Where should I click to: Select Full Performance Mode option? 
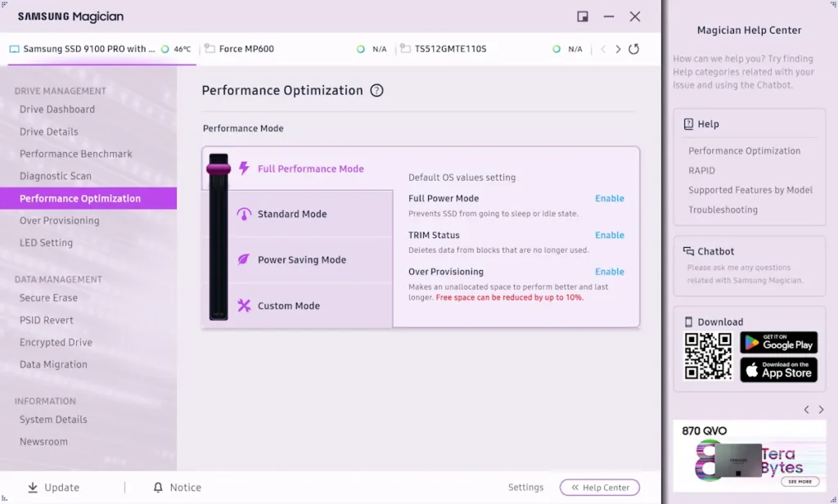(310, 169)
